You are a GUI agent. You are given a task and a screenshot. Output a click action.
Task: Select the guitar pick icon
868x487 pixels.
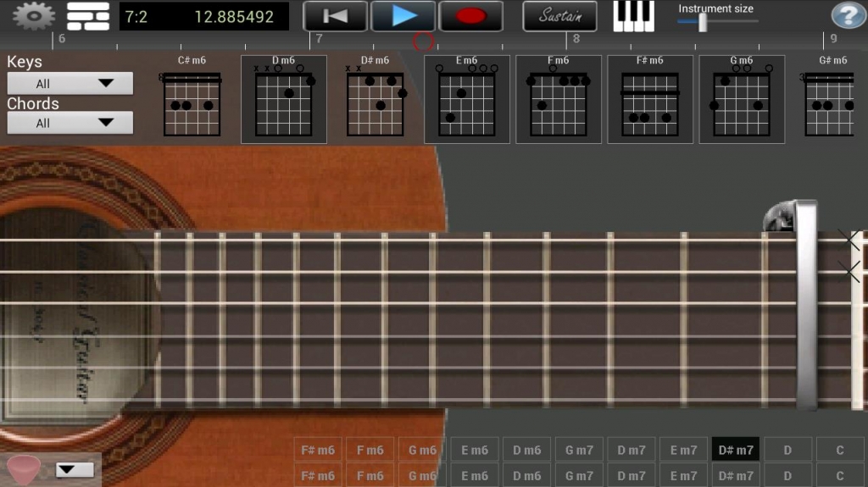[x=23, y=470]
